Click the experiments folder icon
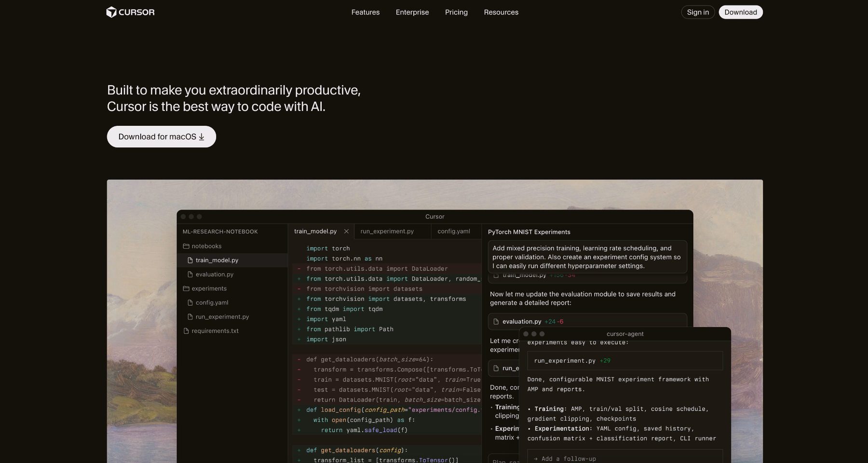The width and height of the screenshot is (868, 463). click(186, 288)
